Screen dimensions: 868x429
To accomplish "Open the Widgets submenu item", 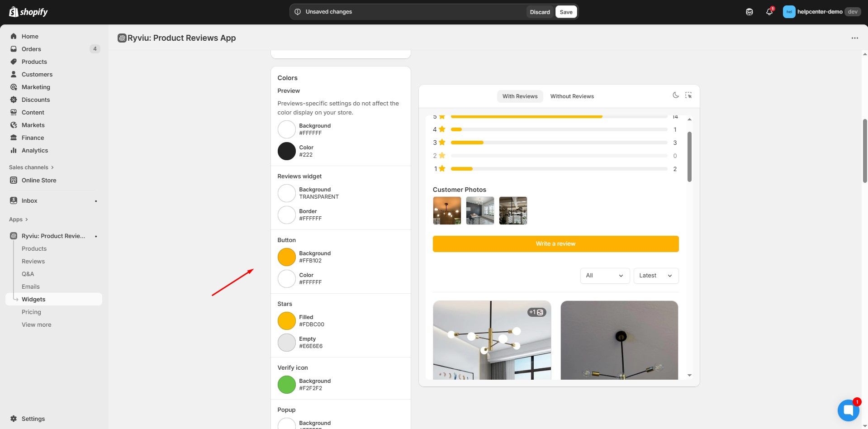I will point(33,299).
